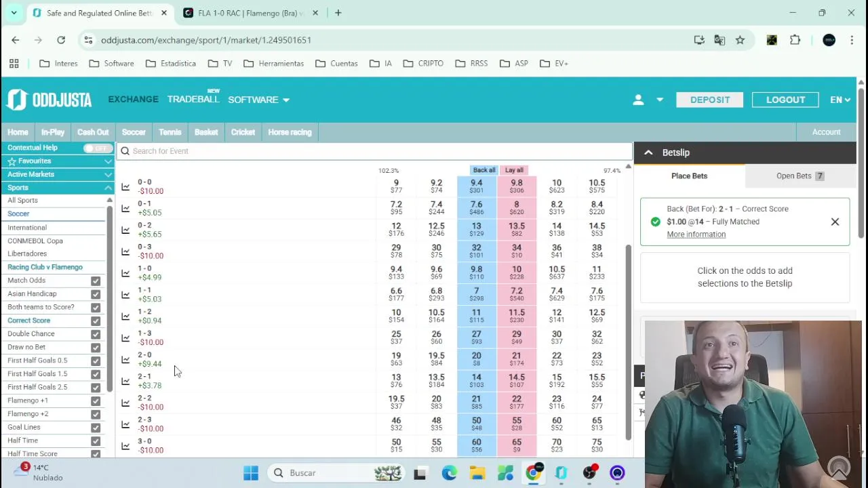Click the ODDJUSTA logo

coord(49,100)
